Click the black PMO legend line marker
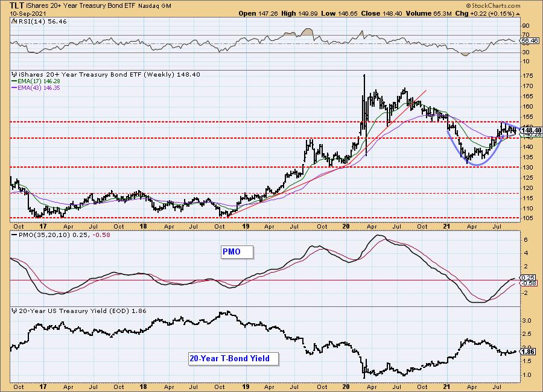 14,235
